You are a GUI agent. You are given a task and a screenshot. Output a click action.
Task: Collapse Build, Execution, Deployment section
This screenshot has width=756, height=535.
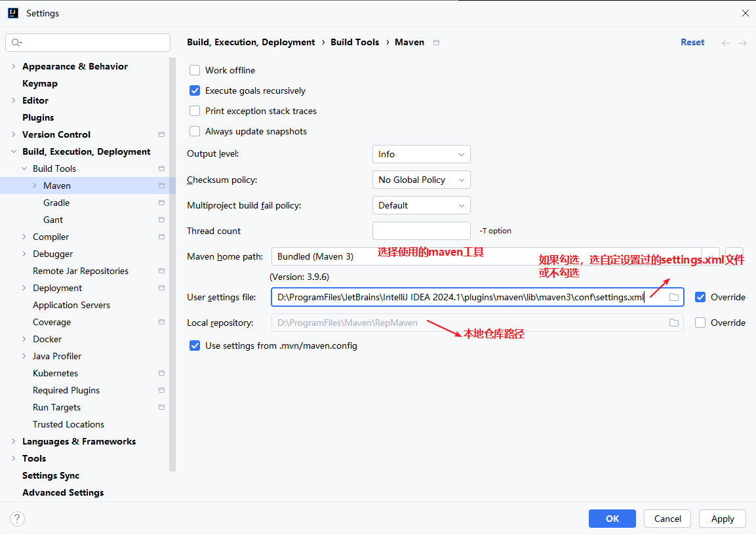pos(14,151)
